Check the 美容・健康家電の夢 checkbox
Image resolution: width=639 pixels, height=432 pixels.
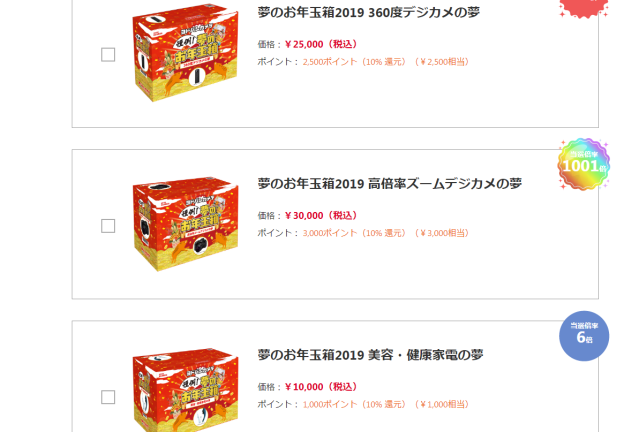(108, 397)
